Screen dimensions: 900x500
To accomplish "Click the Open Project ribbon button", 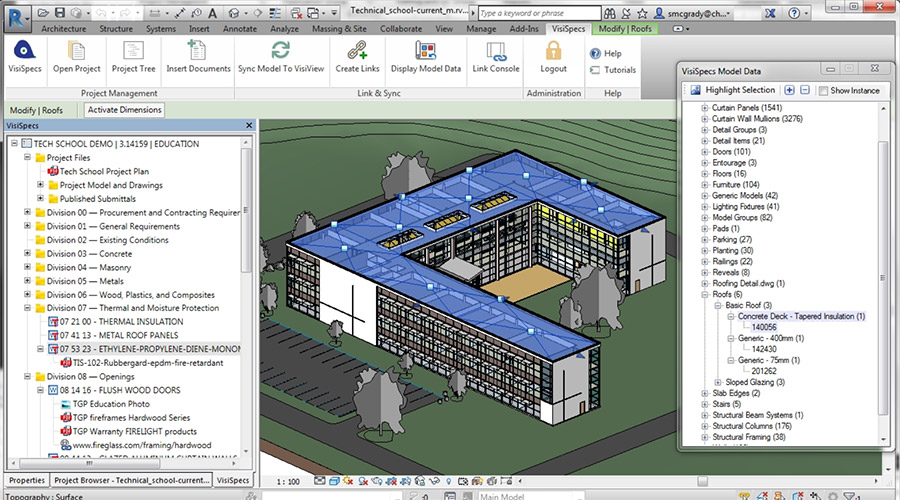I will click(76, 57).
